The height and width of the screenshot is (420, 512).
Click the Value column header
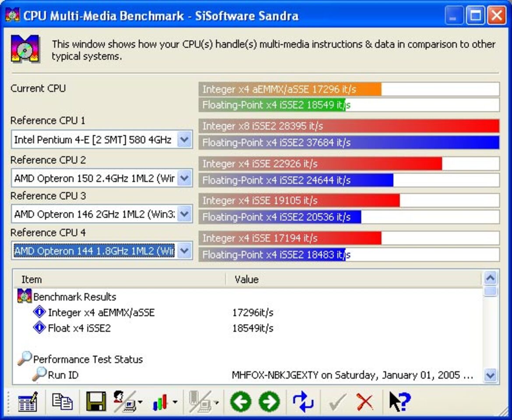pos(354,279)
